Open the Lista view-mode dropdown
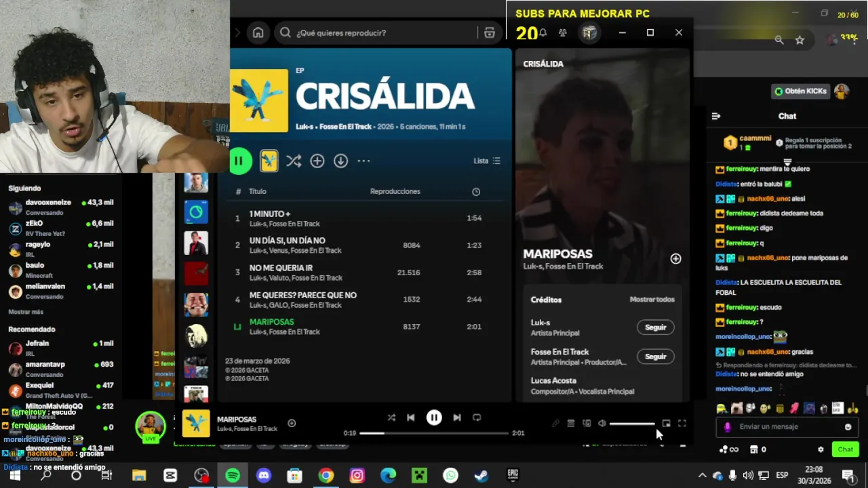 pos(486,161)
